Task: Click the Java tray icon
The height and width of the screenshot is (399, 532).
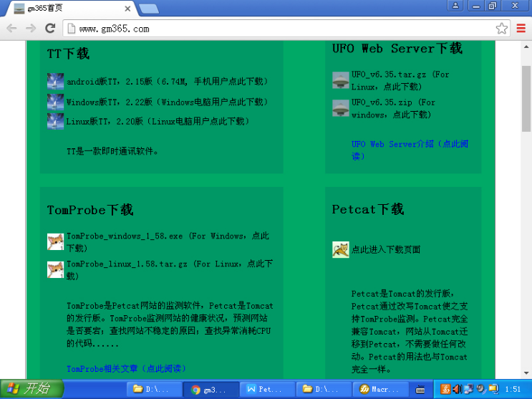Action: tap(445, 389)
